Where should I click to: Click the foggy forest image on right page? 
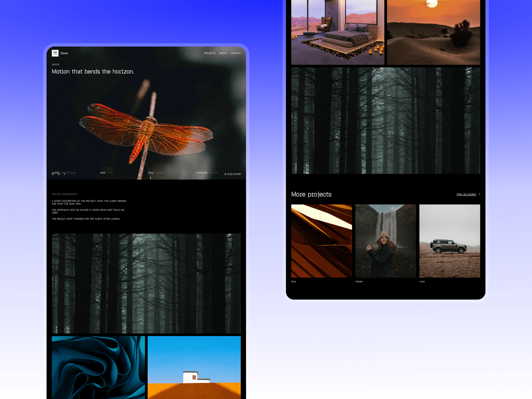point(385,121)
